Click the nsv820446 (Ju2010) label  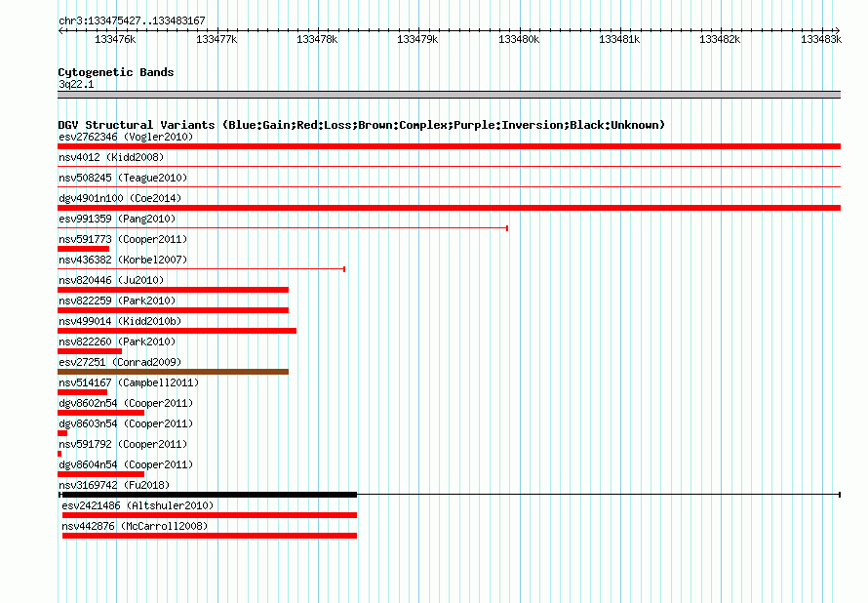point(111,280)
